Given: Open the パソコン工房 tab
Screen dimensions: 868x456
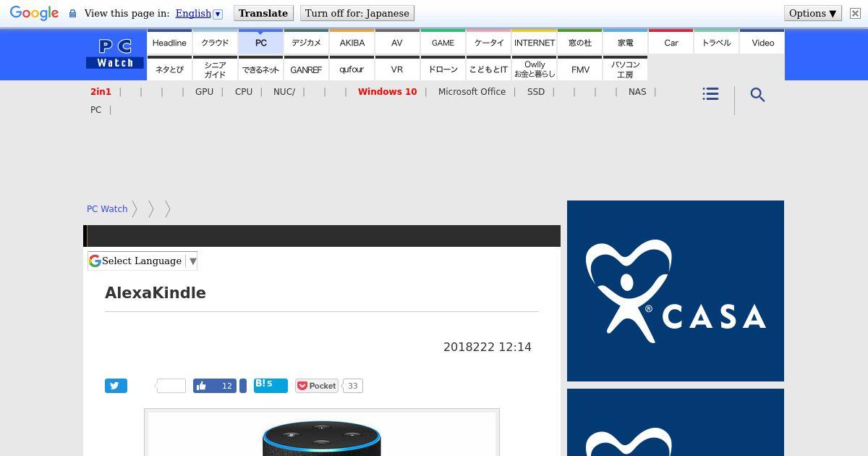Looking at the screenshot, I should coord(626,69).
